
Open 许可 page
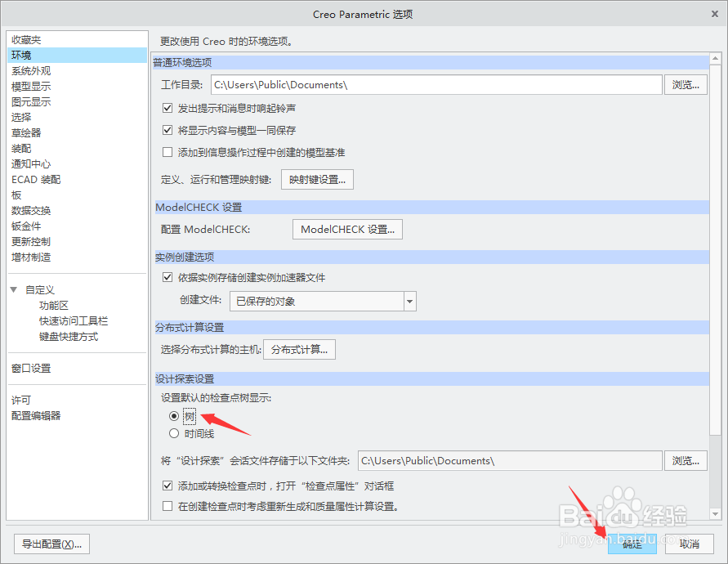(21, 400)
